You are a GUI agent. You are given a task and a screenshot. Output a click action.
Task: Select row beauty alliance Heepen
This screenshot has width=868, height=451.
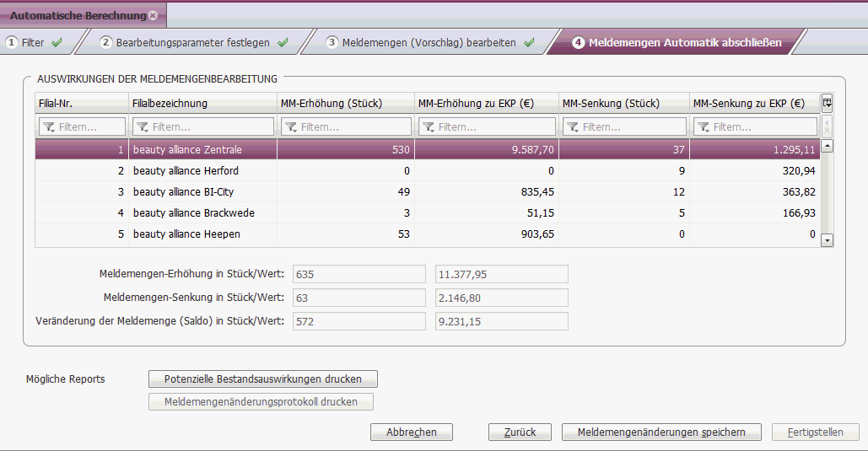(x=428, y=234)
